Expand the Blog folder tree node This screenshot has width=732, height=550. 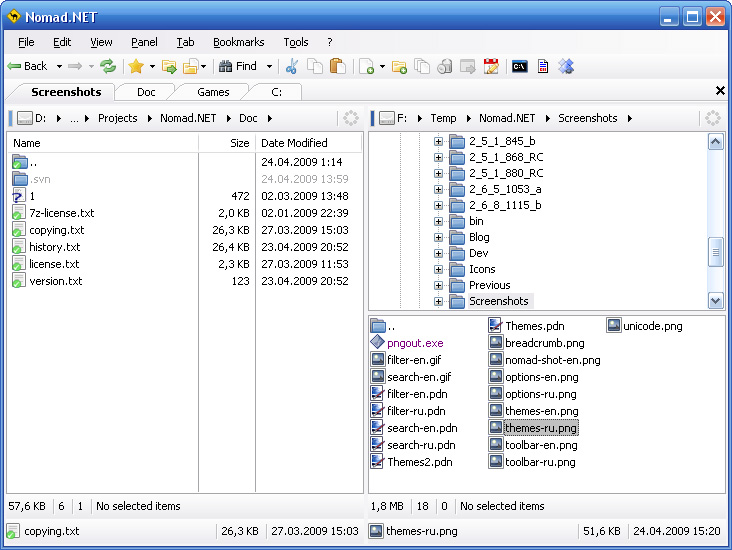tap(438, 237)
